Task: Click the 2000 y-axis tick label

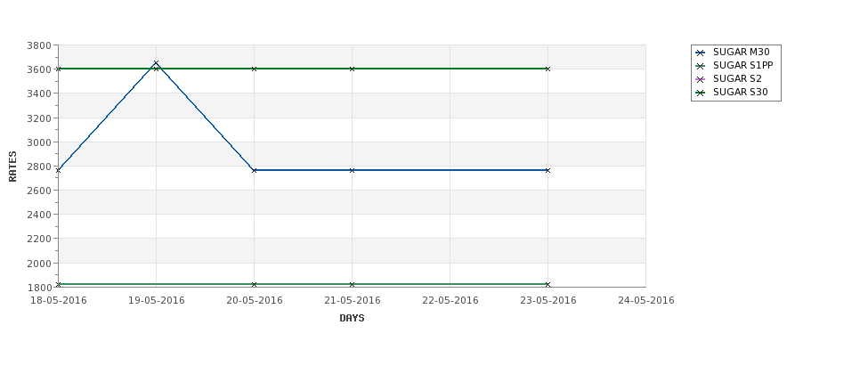Action: (x=38, y=264)
